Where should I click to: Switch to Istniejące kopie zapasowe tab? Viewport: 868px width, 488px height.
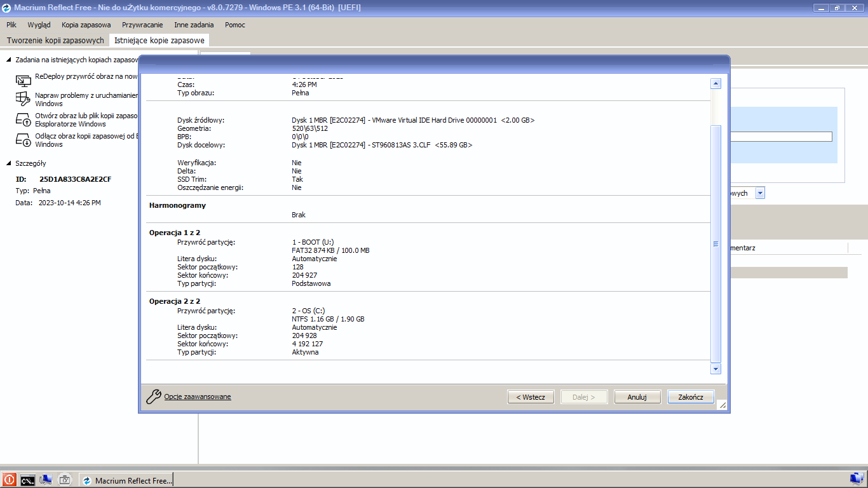[159, 40]
